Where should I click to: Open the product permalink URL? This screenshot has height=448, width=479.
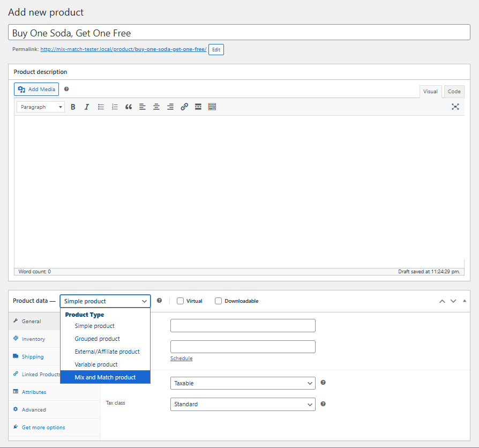point(123,49)
